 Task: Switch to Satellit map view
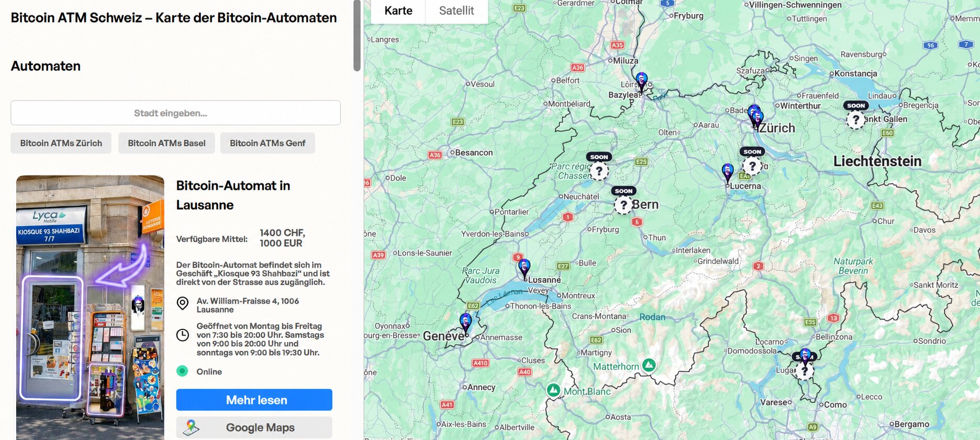coord(456,10)
